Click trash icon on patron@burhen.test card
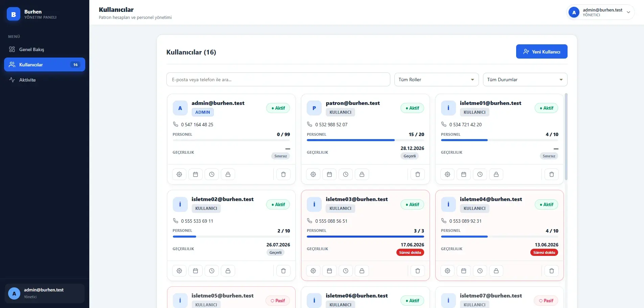Viewport: 644px width, 308px height. 418,174
